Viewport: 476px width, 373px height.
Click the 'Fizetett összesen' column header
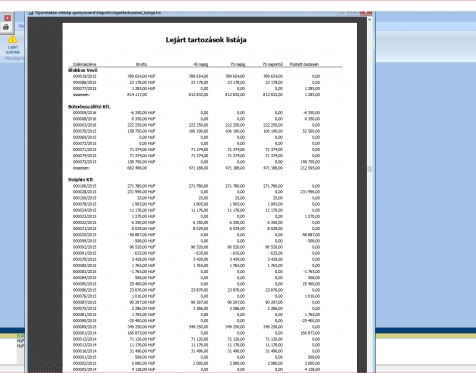(x=304, y=64)
